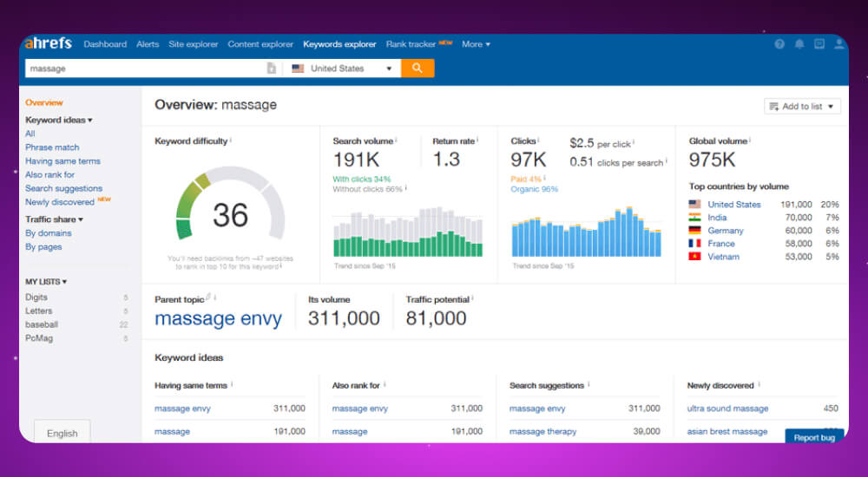Click info icon next to Traffic potential

pyautogui.click(x=473, y=298)
